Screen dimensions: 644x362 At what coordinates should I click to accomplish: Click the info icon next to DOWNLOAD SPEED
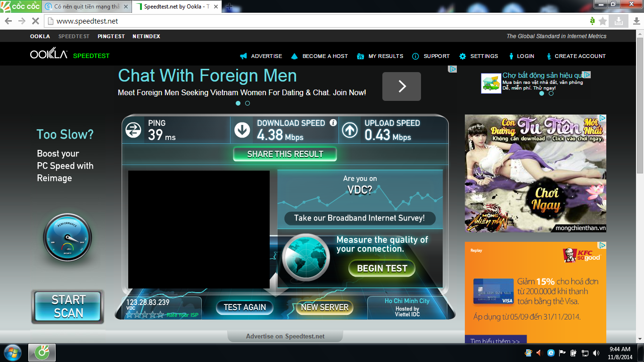[x=333, y=123]
